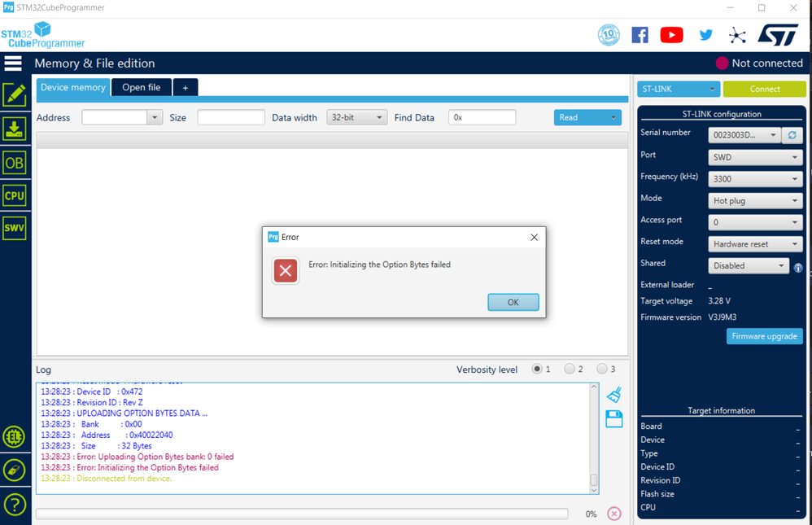Viewport: 812px width, 525px height.
Task: Open the hamburger main menu
Action: coord(13,63)
